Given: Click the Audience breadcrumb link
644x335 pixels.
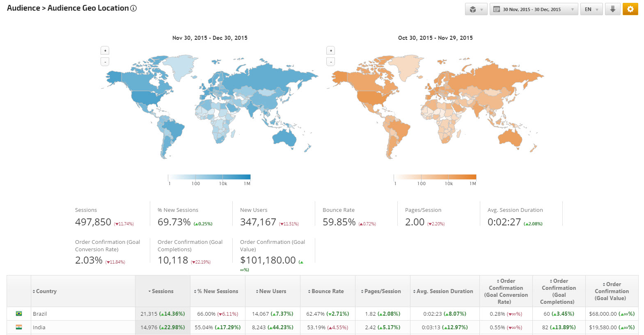Looking at the screenshot, I should coord(23,8).
